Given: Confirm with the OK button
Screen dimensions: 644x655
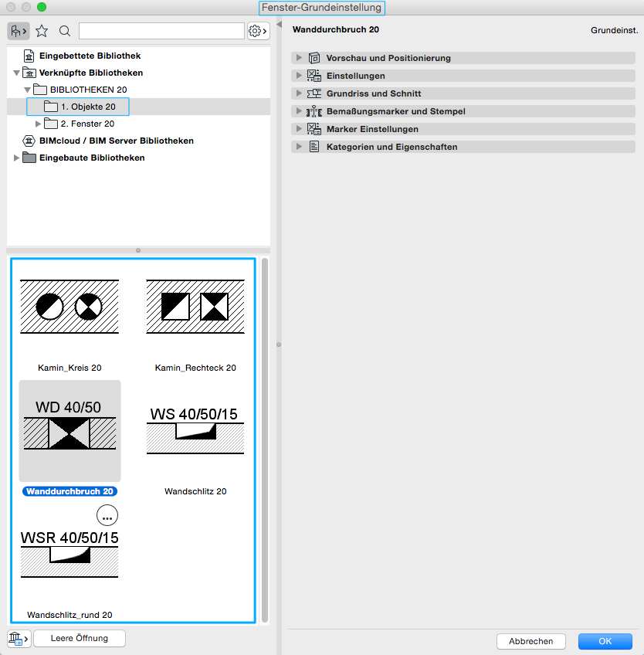Looking at the screenshot, I should (605, 641).
